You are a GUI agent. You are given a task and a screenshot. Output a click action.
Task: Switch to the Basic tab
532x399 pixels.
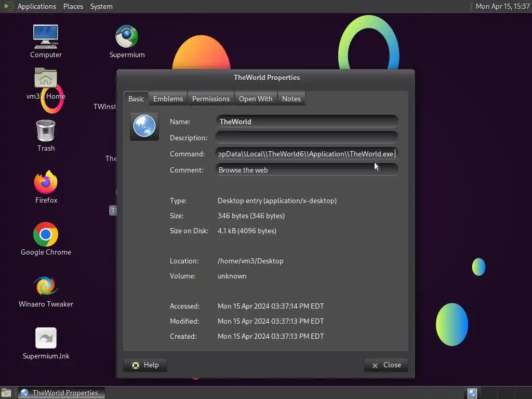point(136,99)
